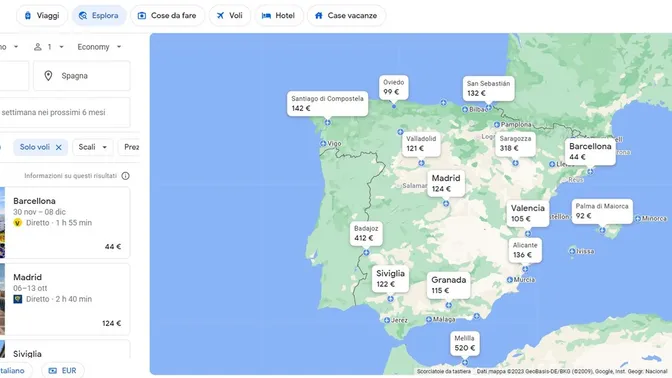Click the Jerez airport marker on map
672x378 pixels.
(x=387, y=320)
